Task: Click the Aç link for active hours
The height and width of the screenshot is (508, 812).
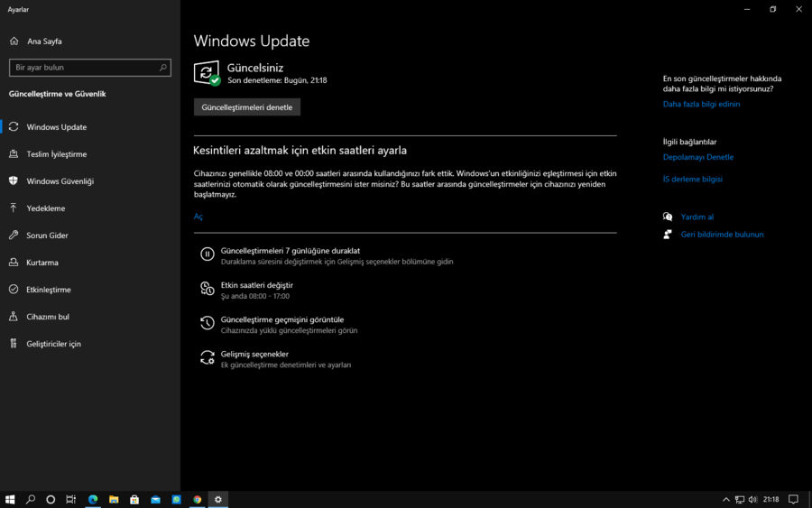Action: click(198, 217)
